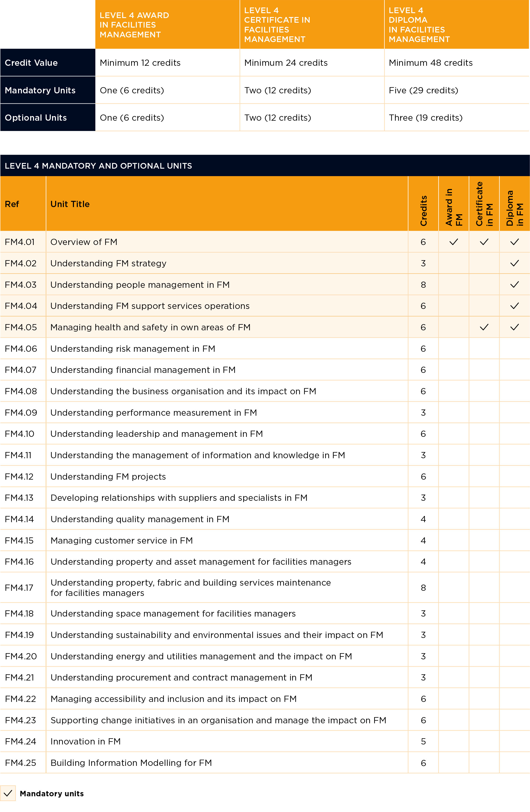Click reference 'FM4.07'
Image resolution: width=530 pixels, height=812 pixels.
[20, 370]
